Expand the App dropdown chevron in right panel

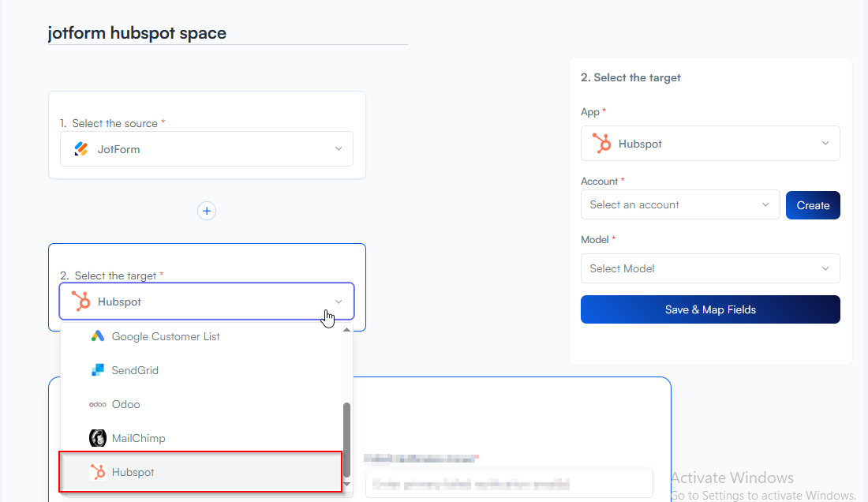click(825, 144)
